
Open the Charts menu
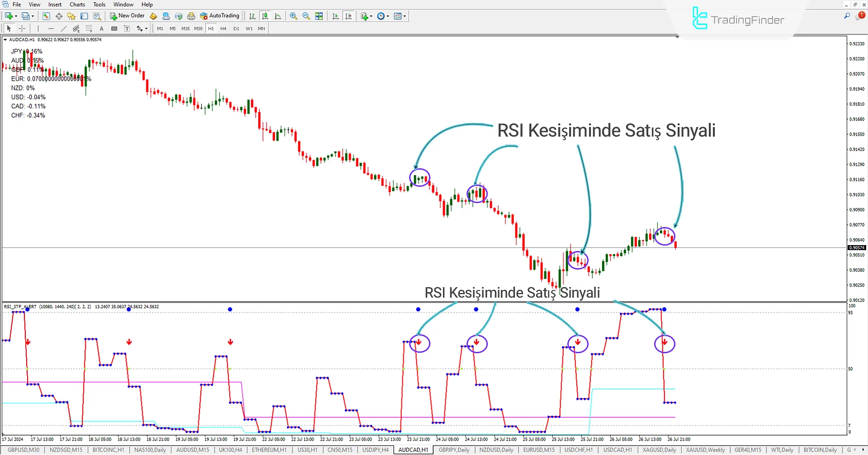click(x=77, y=5)
